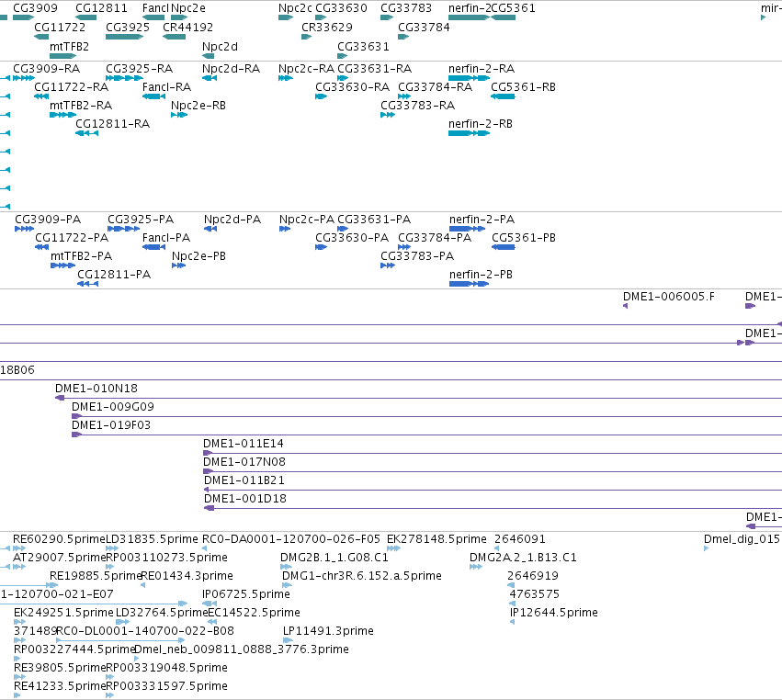The image size is (782, 700).
Task: Click the CG12811-PA protein label
Action: (114, 275)
